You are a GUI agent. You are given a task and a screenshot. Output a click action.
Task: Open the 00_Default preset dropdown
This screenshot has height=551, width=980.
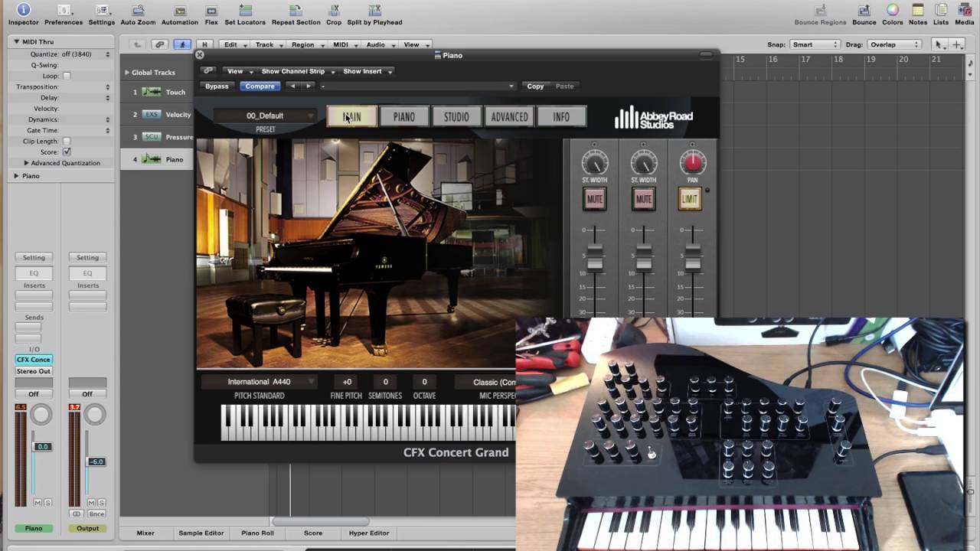[265, 116]
